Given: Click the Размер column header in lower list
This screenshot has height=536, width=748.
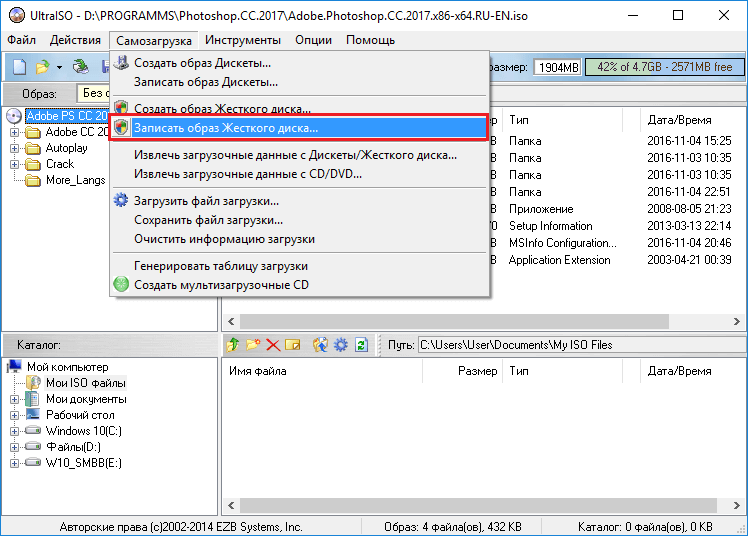Looking at the screenshot, I should coord(462,371).
